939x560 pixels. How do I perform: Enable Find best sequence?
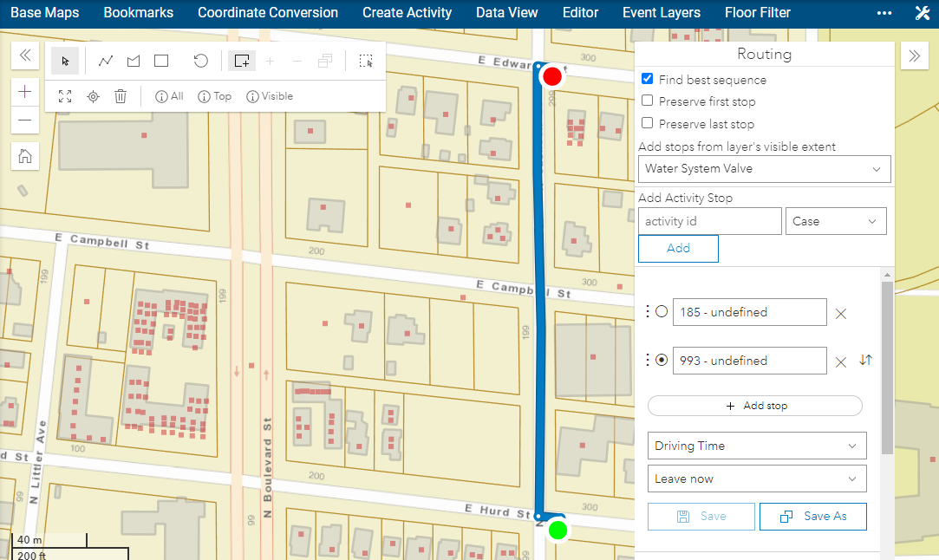tap(647, 79)
